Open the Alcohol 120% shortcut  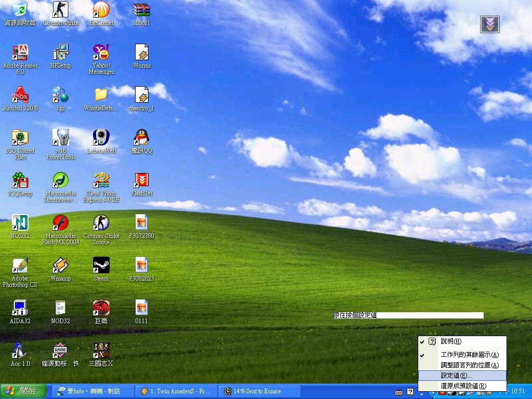20,99
